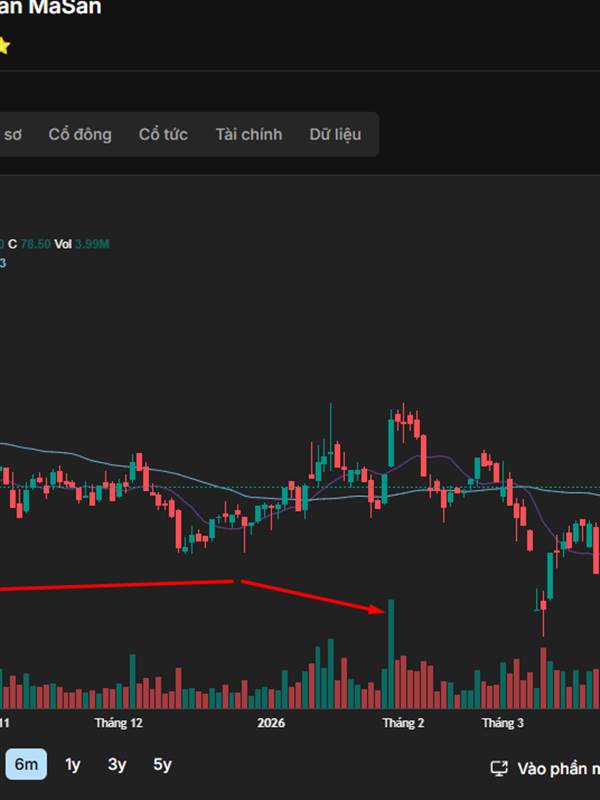This screenshot has width=600, height=800.
Task: Click the Tháng 2 axis label
Action: (x=404, y=723)
